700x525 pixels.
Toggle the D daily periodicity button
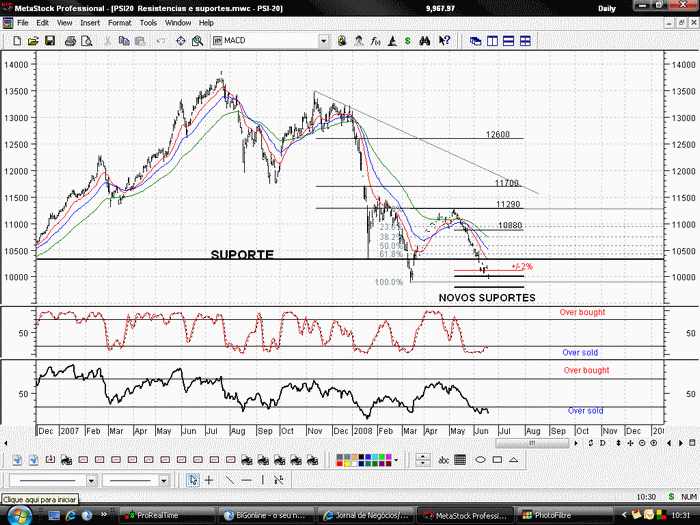603,443
